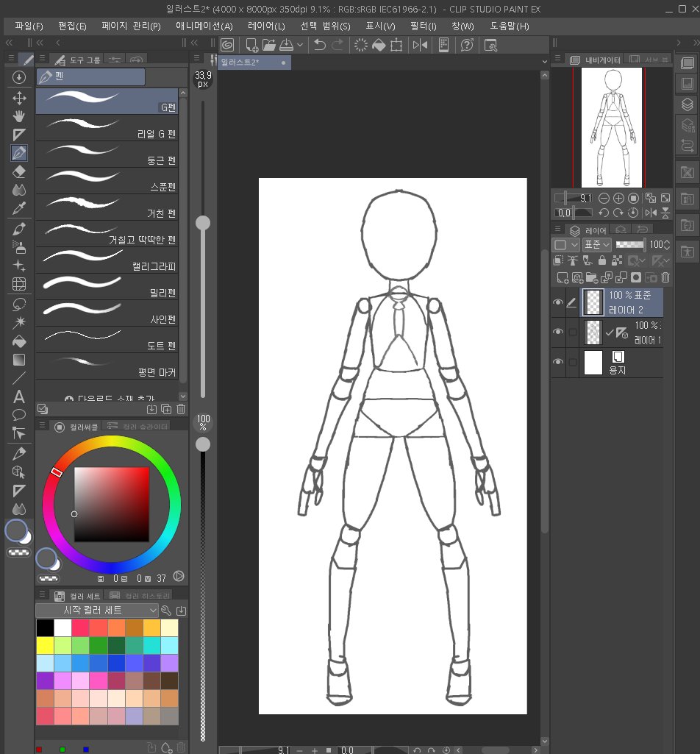Delete layer with trash icon in Layer panel
Image resolution: width=700 pixels, height=754 pixels.
pos(665,277)
